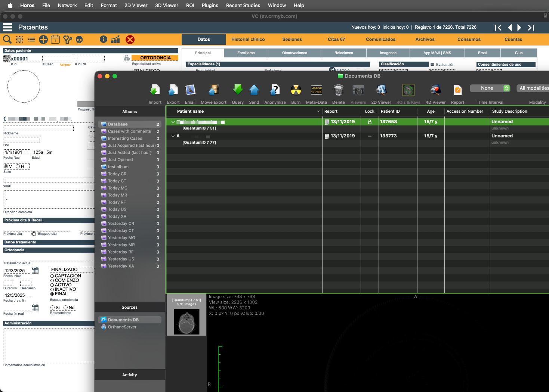
Task: Select No for Retratamiento
Action: pos(66,308)
